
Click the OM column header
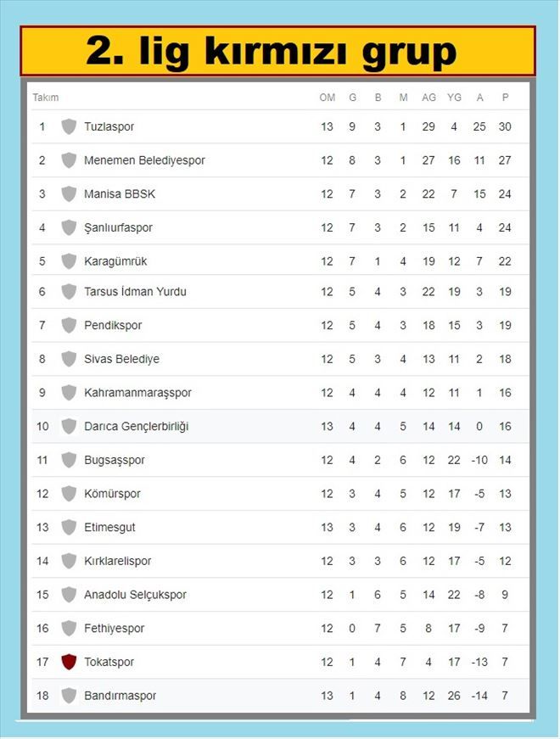click(327, 98)
